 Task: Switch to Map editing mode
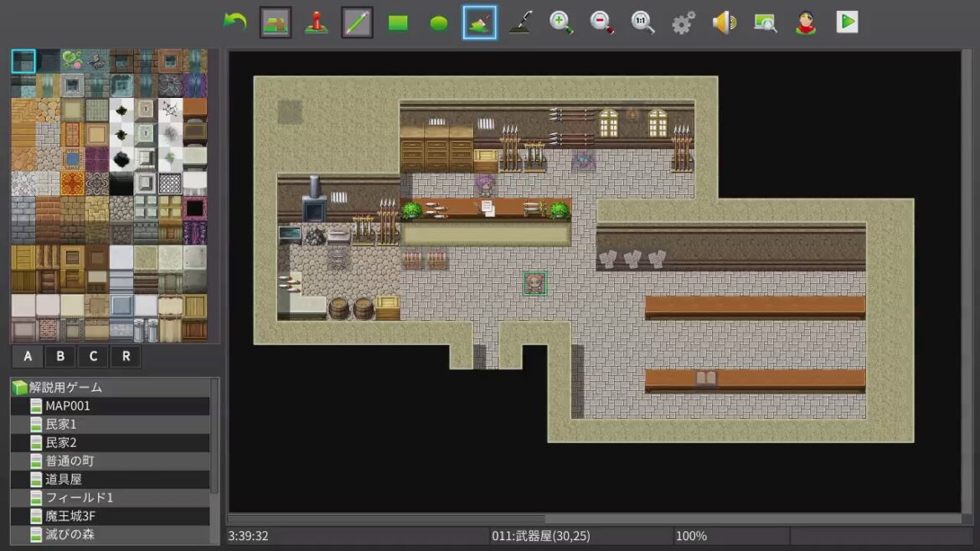coord(276,23)
